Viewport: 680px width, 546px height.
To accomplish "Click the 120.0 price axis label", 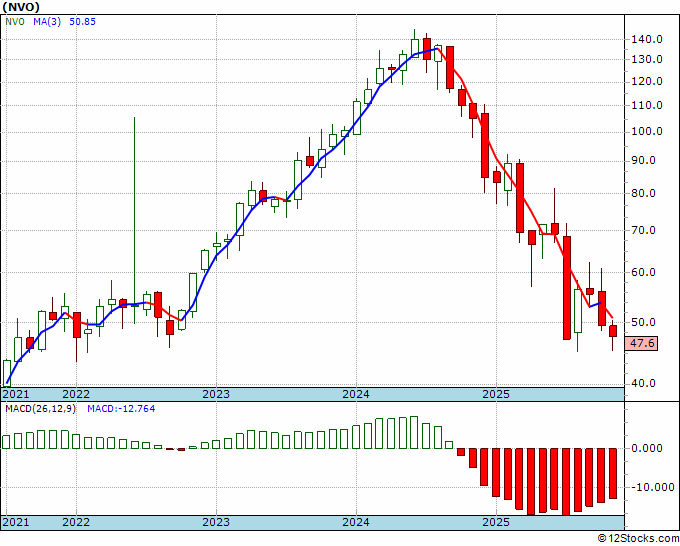I will coord(647,82).
